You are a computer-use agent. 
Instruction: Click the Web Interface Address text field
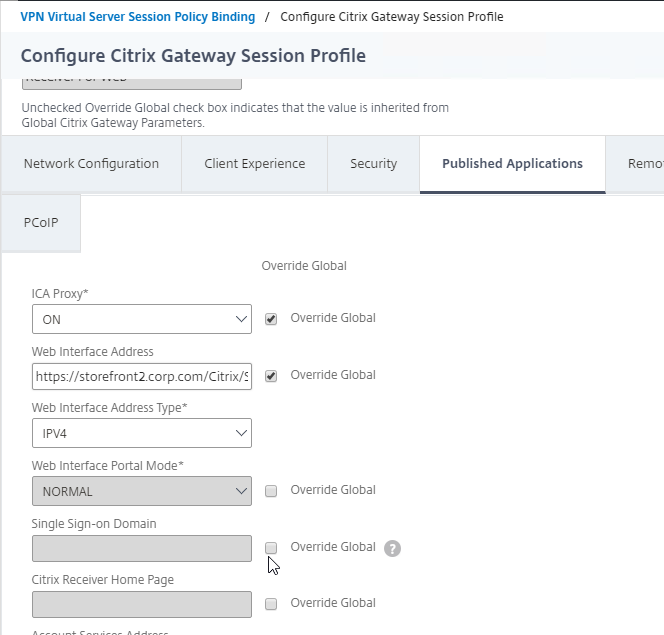click(x=142, y=376)
